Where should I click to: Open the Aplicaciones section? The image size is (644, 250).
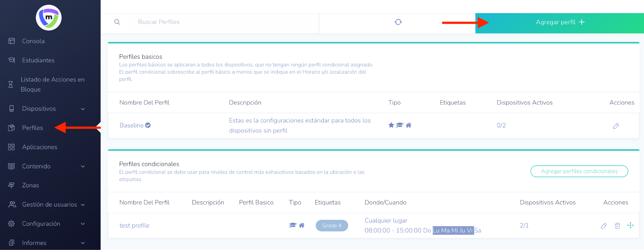(40, 147)
